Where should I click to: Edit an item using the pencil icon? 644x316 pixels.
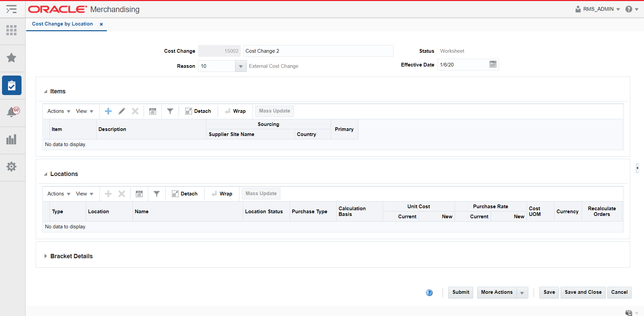click(121, 111)
